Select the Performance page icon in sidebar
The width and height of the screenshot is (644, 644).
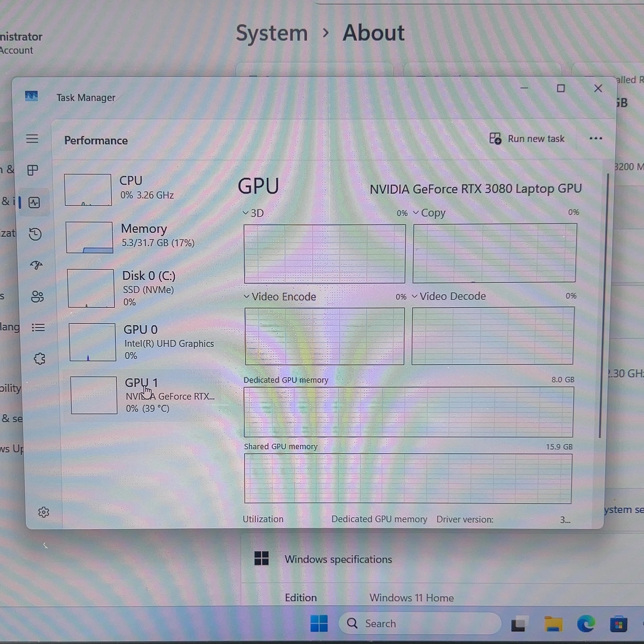pos(34,203)
